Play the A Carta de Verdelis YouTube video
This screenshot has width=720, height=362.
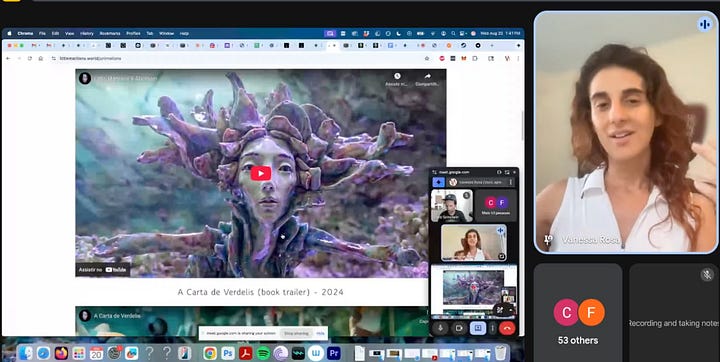click(260, 173)
